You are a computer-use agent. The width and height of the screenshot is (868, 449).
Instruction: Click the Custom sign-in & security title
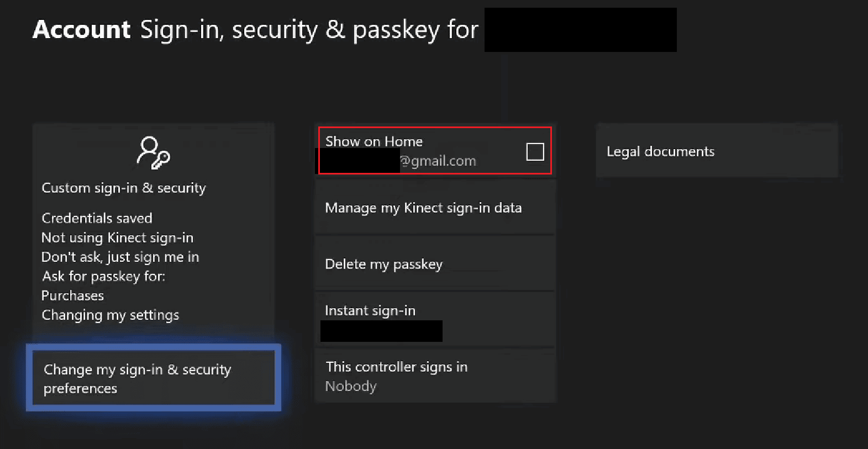click(124, 188)
